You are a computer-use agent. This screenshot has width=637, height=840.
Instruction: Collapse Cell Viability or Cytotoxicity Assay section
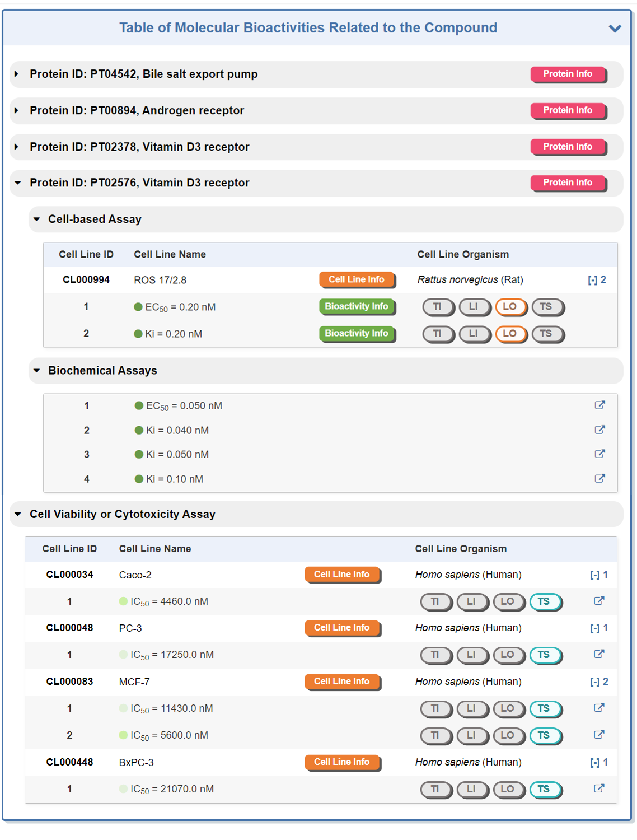pos(18,514)
